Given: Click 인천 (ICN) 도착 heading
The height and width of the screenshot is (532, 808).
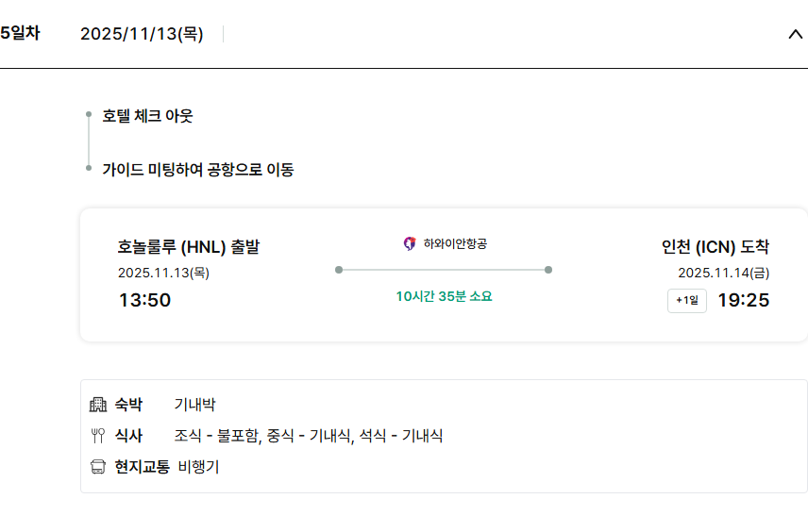Looking at the screenshot, I should tap(715, 247).
